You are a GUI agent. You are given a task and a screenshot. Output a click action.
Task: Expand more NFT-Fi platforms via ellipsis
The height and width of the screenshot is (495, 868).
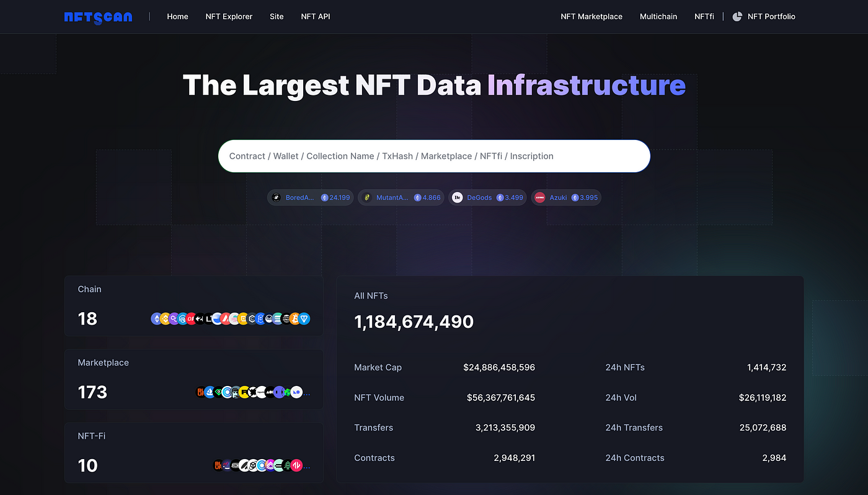(x=306, y=466)
